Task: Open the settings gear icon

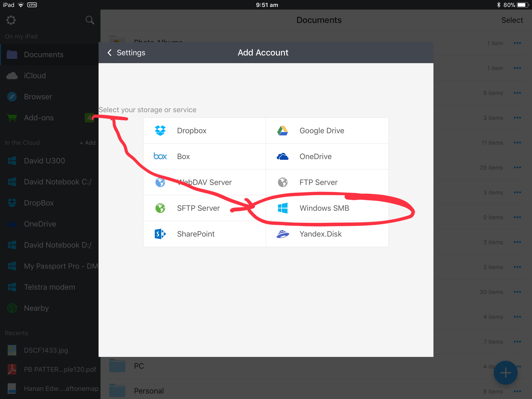Action: click(11, 20)
